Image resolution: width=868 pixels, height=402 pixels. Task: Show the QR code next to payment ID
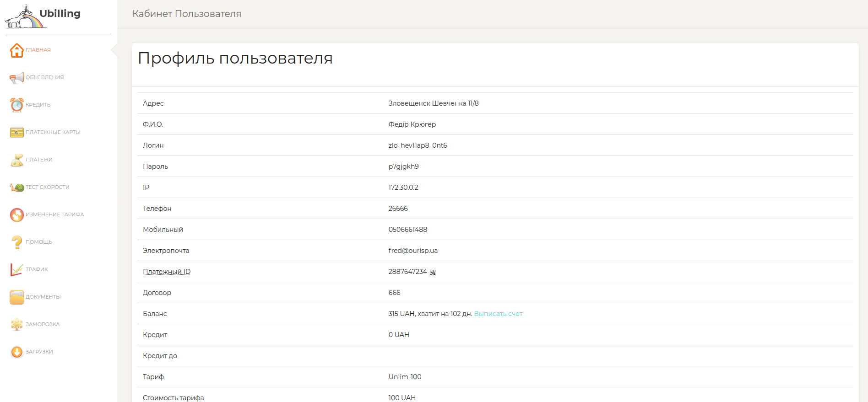(x=433, y=273)
